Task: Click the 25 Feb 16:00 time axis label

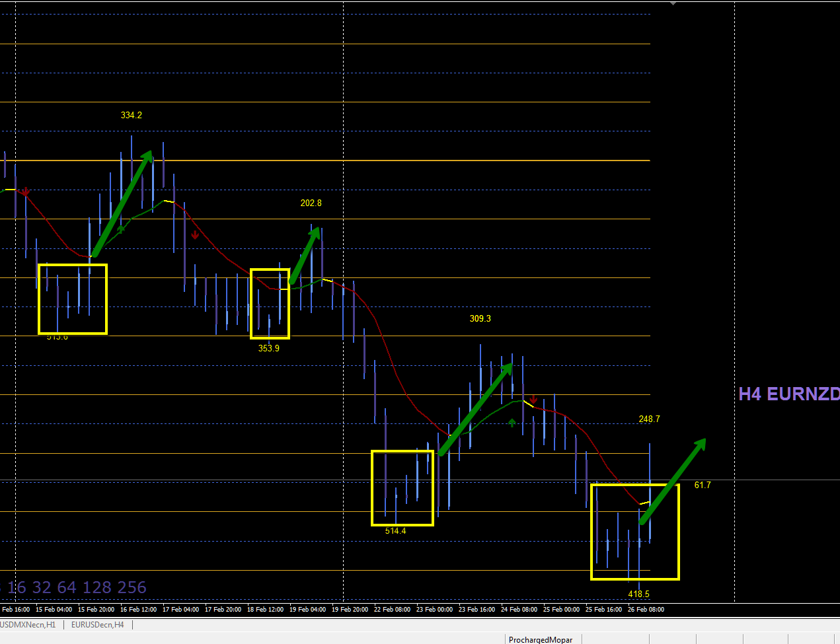Action: 604,609
